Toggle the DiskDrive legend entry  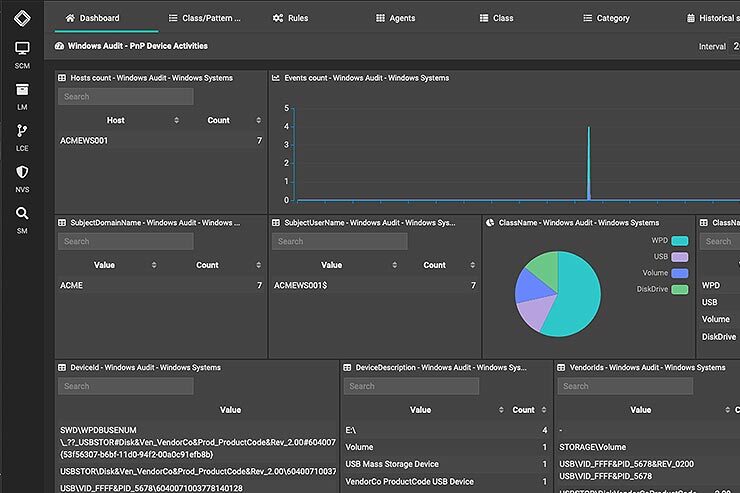click(680, 289)
